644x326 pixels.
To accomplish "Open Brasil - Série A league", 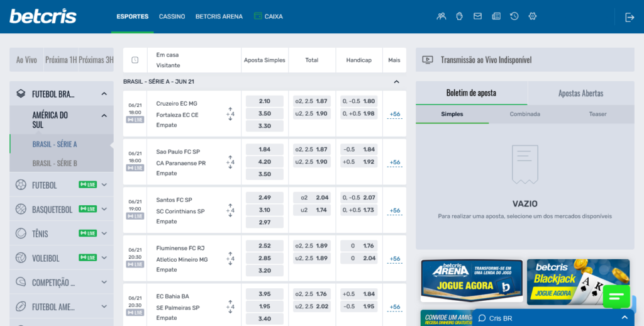I will point(62,144).
